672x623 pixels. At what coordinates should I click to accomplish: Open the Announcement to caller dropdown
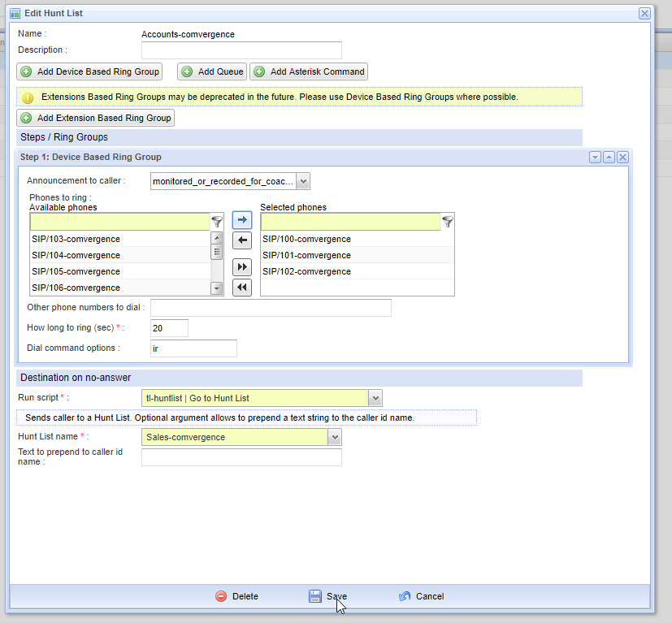(x=302, y=181)
